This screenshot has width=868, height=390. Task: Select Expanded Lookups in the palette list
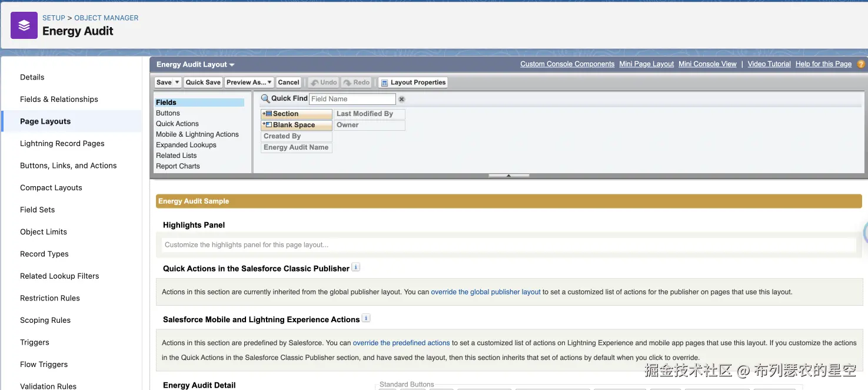click(186, 145)
